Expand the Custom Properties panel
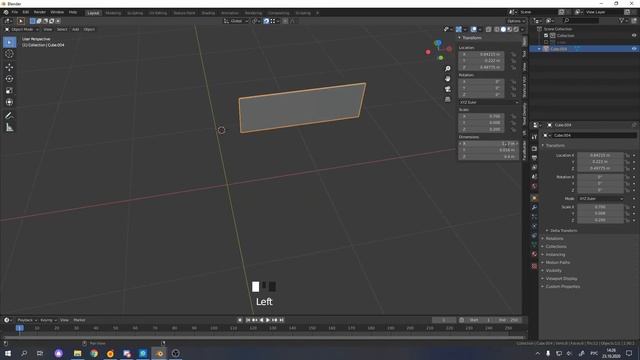Screen dimensions: 640x360 pyautogui.click(x=562, y=287)
